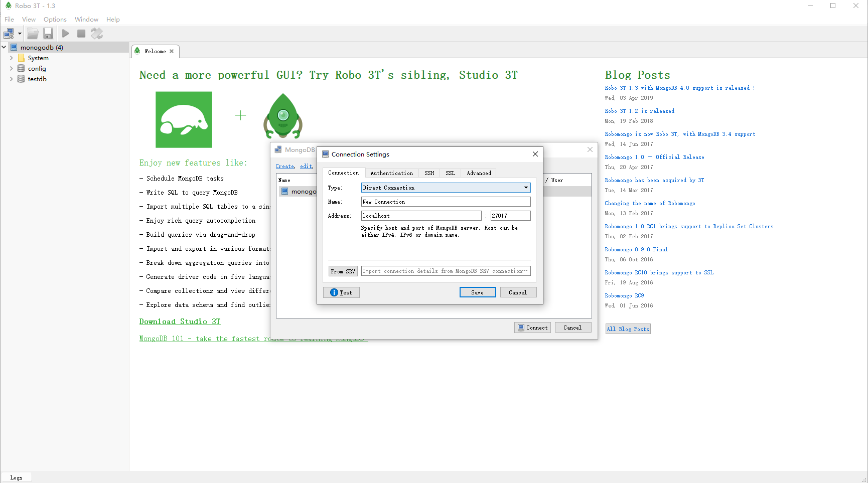Click the Stop square icon
Viewport: 868px width, 483px height.
[x=81, y=34]
